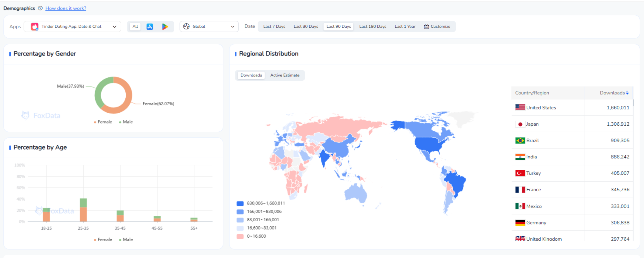644x258 pixels.
Task: Click the 830,006~1,660,011 legend color swatch
Action: (240, 203)
